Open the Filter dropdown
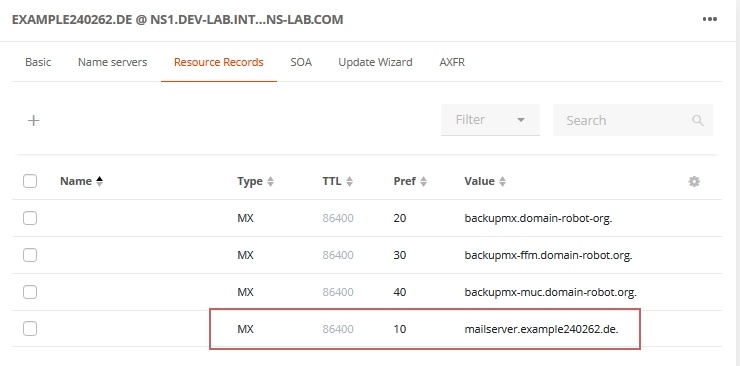This screenshot has width=740, height=366. [x=490, y=120]
